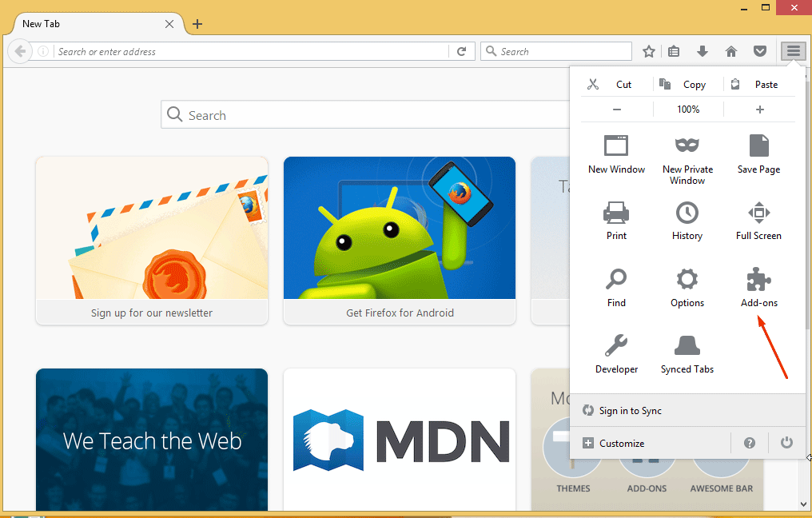The width and height of the screenshot is (812, 518).
Task: Open the We Teach the Web tile
Action: 152,440
